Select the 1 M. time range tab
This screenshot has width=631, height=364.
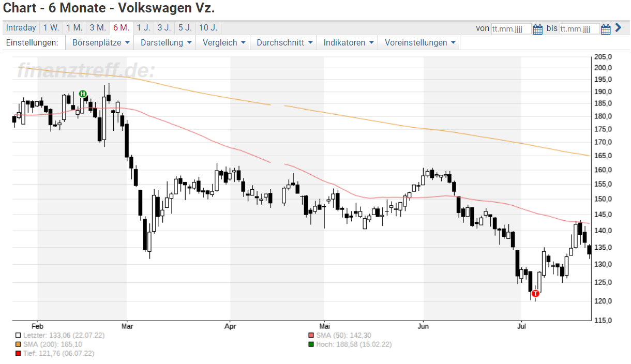tap(74, 28)
